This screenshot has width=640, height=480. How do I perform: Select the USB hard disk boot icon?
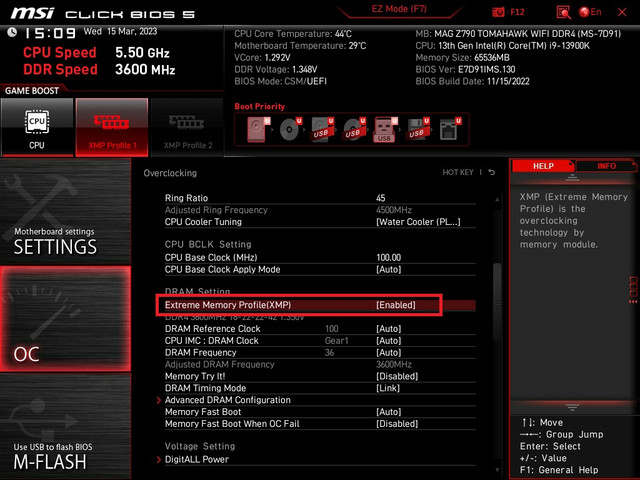tap(322, 130)
